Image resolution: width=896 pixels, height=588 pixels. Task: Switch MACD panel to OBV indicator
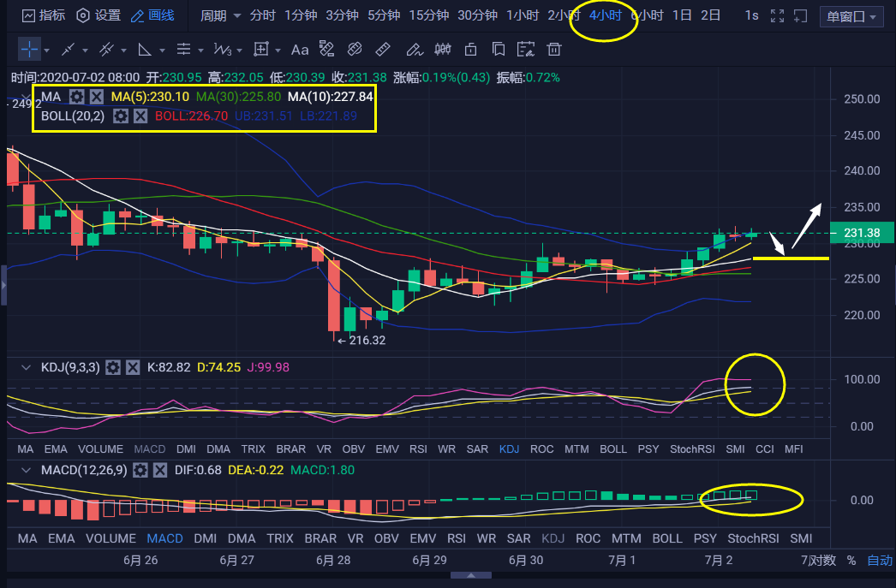click(x=386, y=538)
